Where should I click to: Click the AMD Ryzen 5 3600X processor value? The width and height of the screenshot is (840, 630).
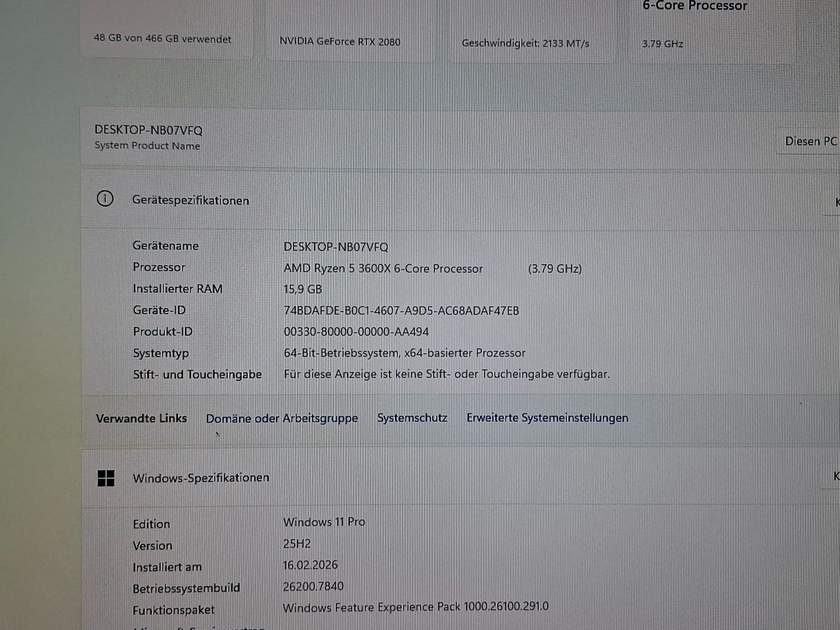coord(383,268)
